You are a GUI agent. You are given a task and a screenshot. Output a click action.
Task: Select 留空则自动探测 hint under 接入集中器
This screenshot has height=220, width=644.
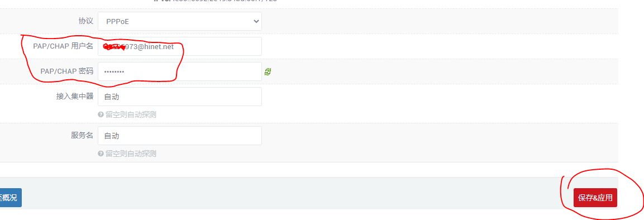(131, 115)
